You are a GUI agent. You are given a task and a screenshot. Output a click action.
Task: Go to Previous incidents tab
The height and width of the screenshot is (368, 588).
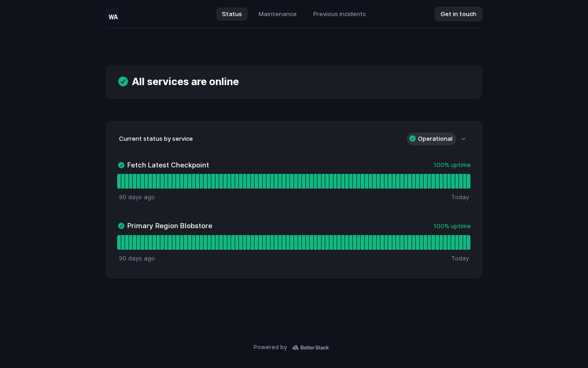click(339, 14)
